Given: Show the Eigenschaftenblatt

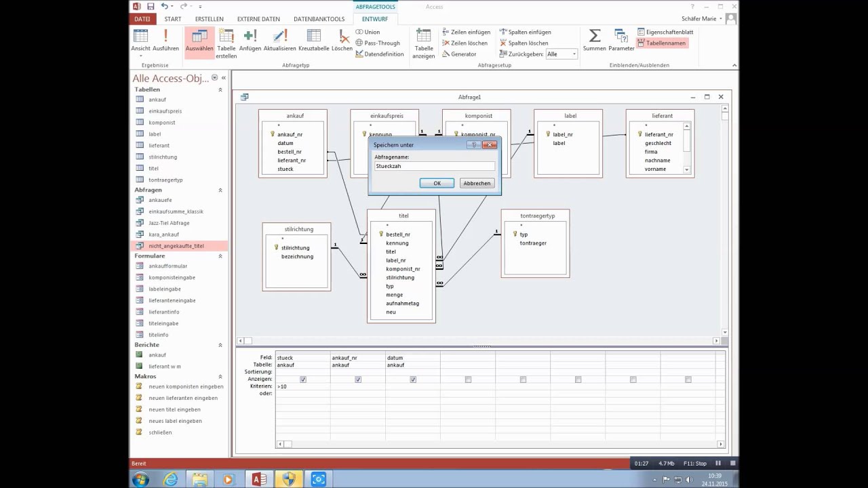Looking at the screenshot, I should 665,32.
